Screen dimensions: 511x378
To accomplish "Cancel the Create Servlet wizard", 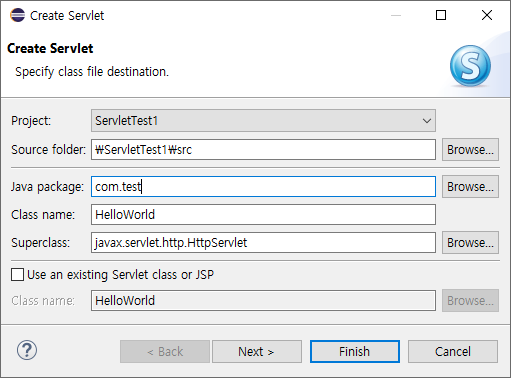I will pos(453,352).
